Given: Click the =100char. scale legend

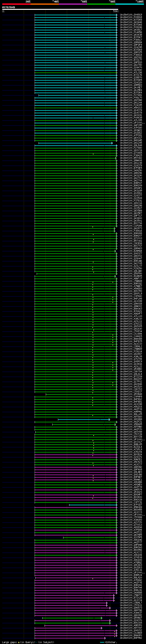Looking at the screenshot, I should coord(108,642).
